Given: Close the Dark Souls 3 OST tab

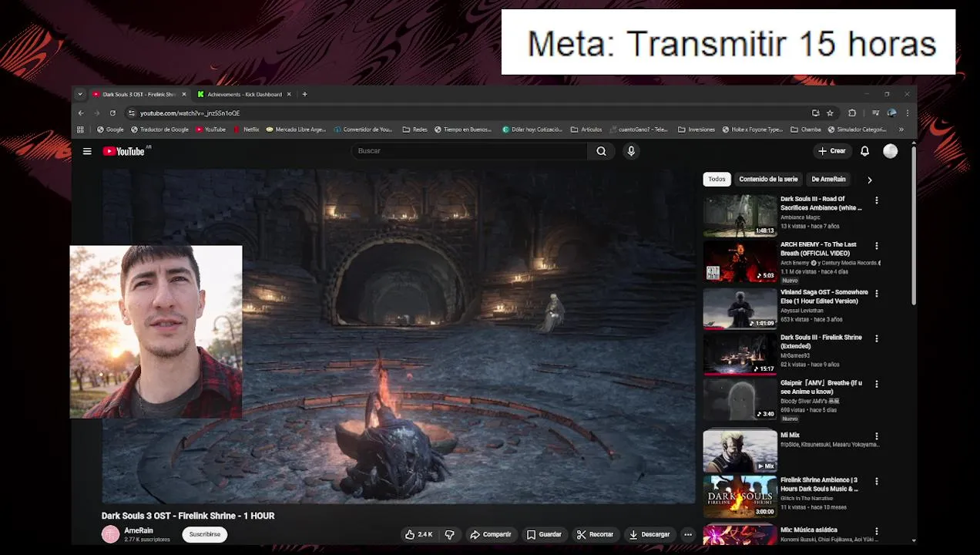Looking at the screenshot, I should click(x=183, y=94).
